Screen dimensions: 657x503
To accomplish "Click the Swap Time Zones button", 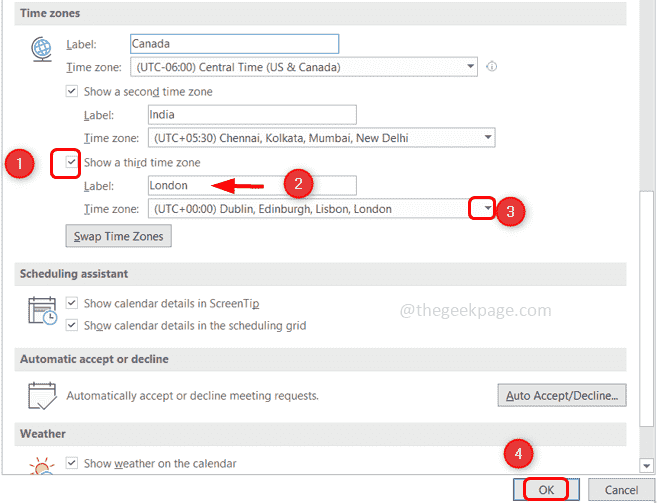I will [118, 236].
